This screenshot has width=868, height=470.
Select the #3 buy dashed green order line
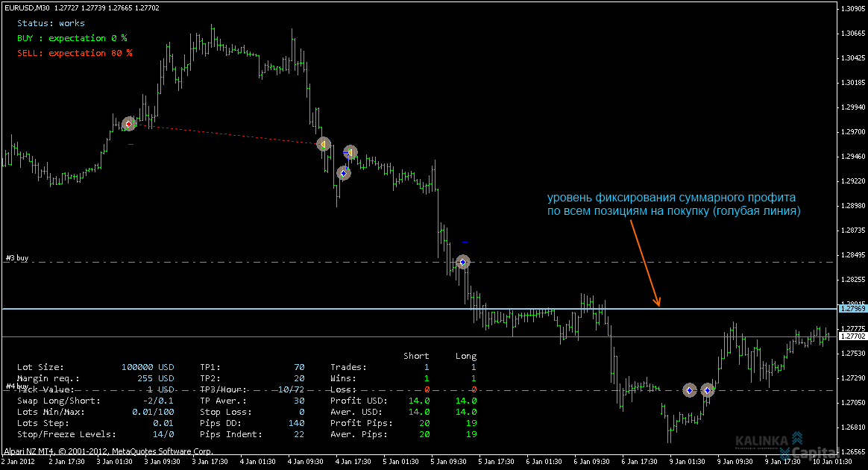pyautogui.click(x=420, y=263)
